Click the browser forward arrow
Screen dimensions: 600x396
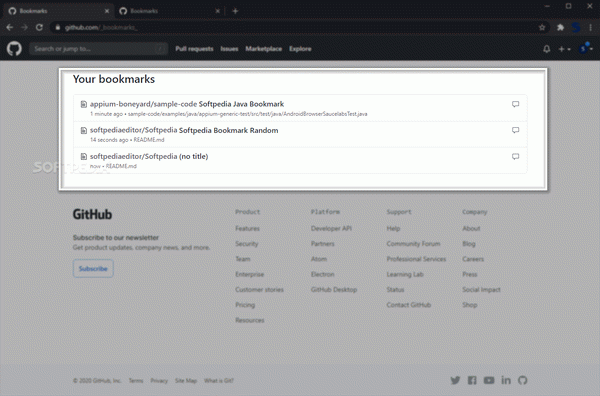(x=24, y=27)
